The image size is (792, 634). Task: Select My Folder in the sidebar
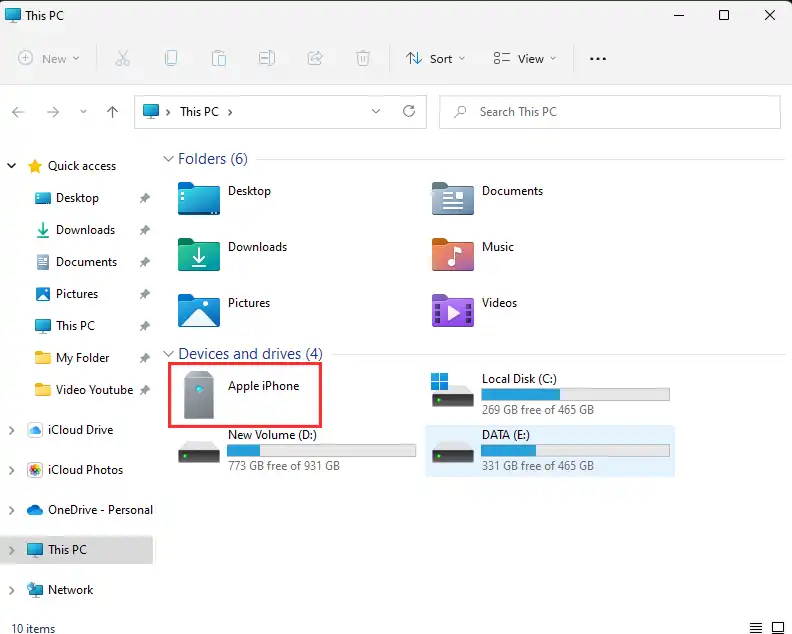pyautogui.click(x=82, y=358)
